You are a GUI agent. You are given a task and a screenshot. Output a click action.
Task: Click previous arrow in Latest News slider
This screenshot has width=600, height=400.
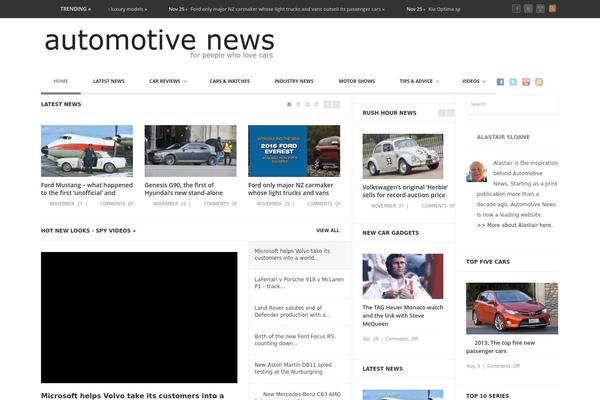pyautogui.click(x=327, y=104)
